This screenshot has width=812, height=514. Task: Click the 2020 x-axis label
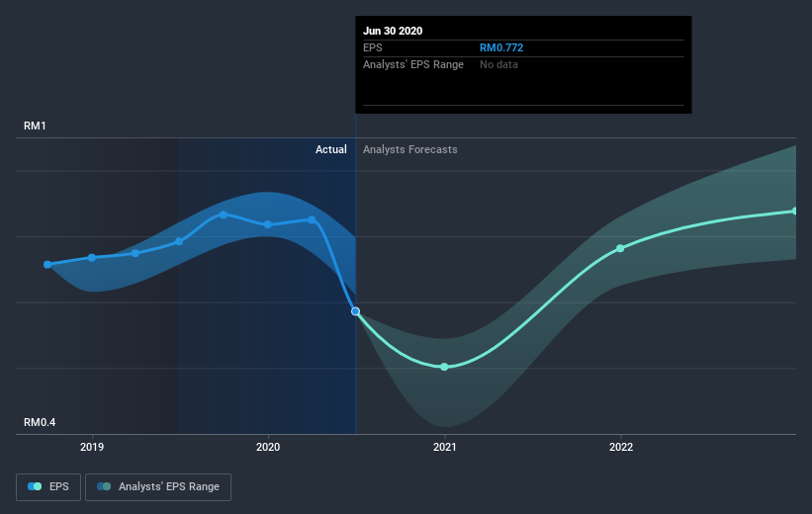[268, 447]
